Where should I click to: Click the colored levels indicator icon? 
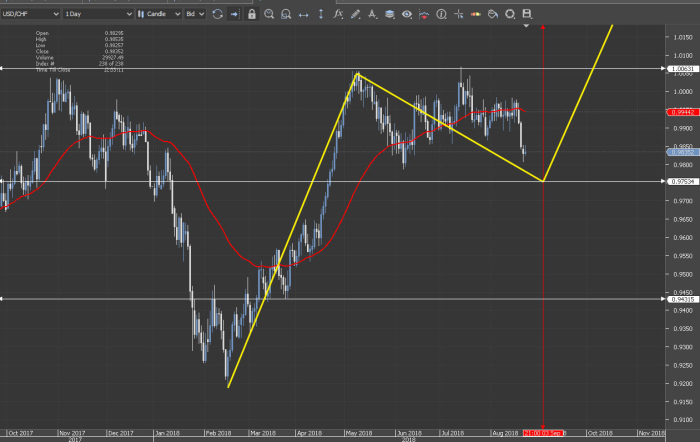click(x=475, y=14)
